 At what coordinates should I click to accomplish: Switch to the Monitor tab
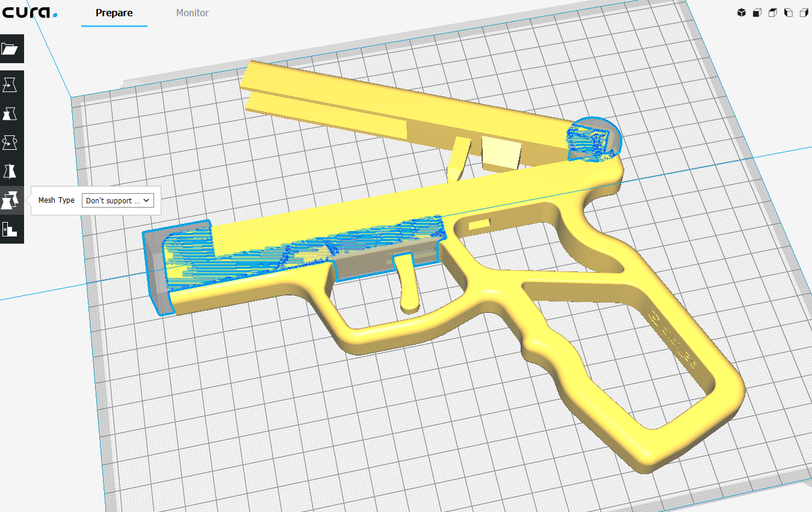pyautogui.click(x=192, y=13)
